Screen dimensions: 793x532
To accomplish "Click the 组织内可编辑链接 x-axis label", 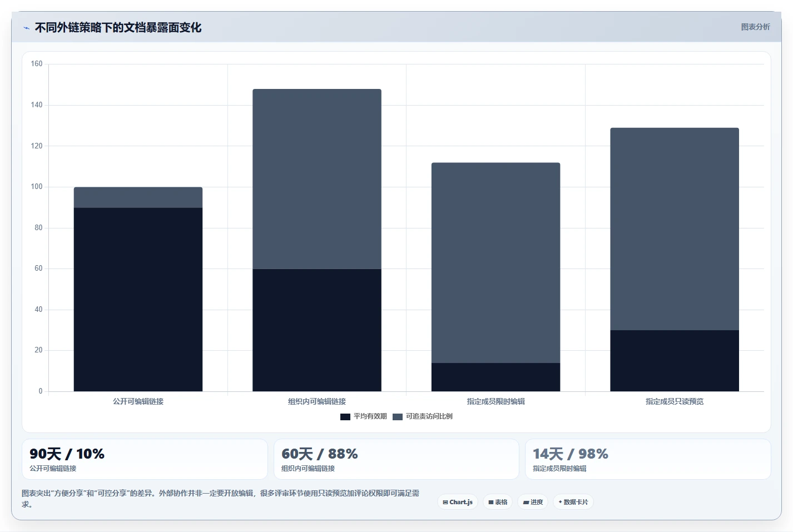I will 317,401.
